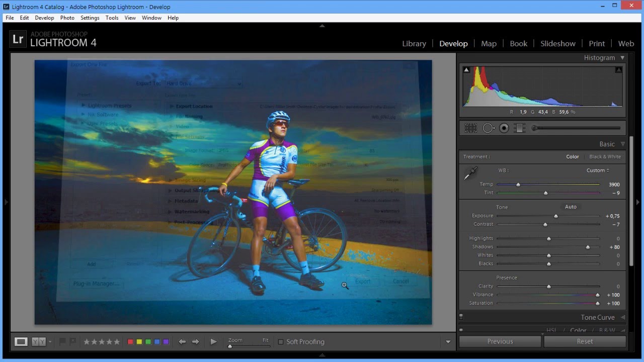Screen dimensions: 644x362
Task: Apply the red color label
Action: point(130,342)
